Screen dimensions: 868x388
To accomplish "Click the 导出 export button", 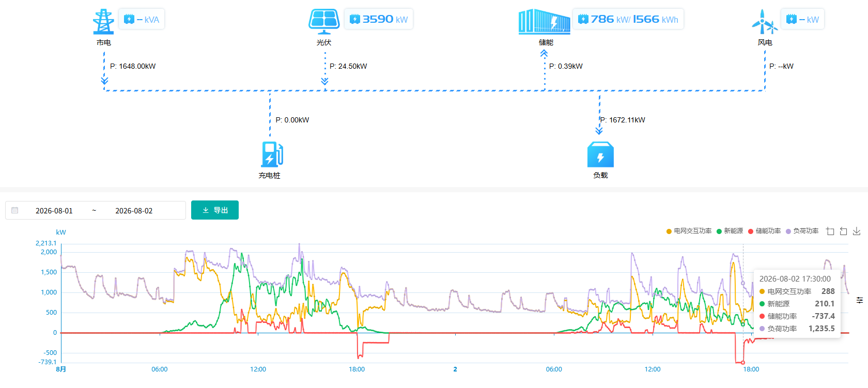I will pos(215,210).
